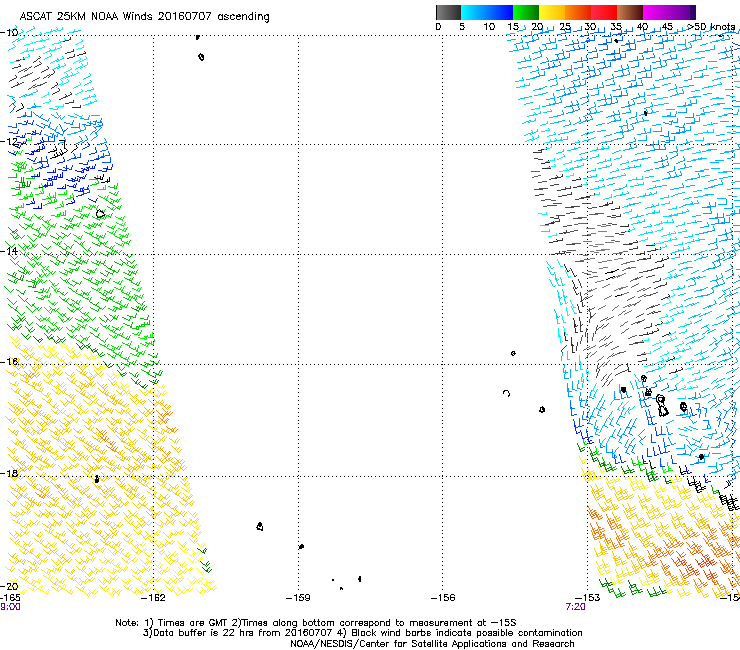Image resolution: width=740 pixels, height=650 pixels.
Task: Click the gray 0-5 knots legend swatch
Action: tap(448, 12)
